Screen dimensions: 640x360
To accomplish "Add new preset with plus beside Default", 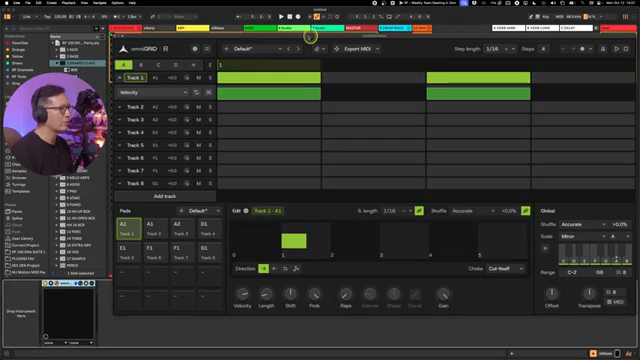I will pos(226,49).
